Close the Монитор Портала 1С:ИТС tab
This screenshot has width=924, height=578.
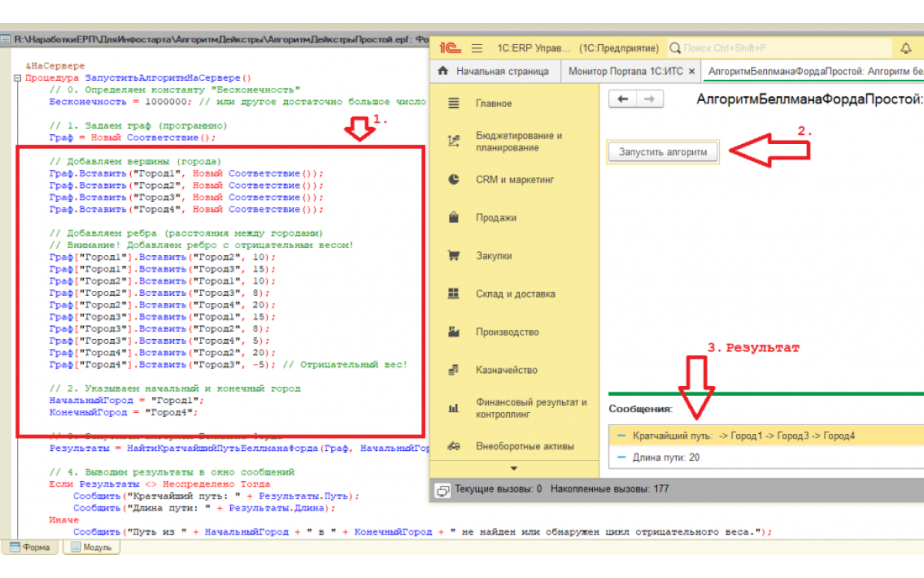click(x=691, y=72)
